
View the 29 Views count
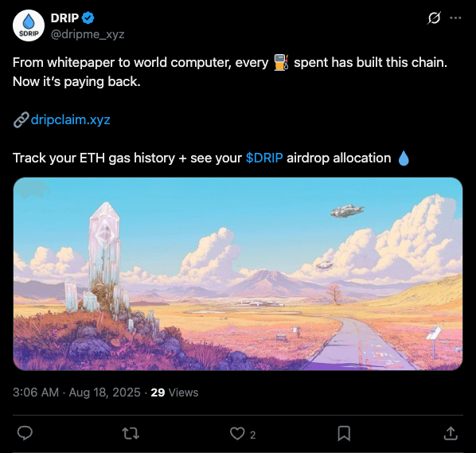pos(174,392)
